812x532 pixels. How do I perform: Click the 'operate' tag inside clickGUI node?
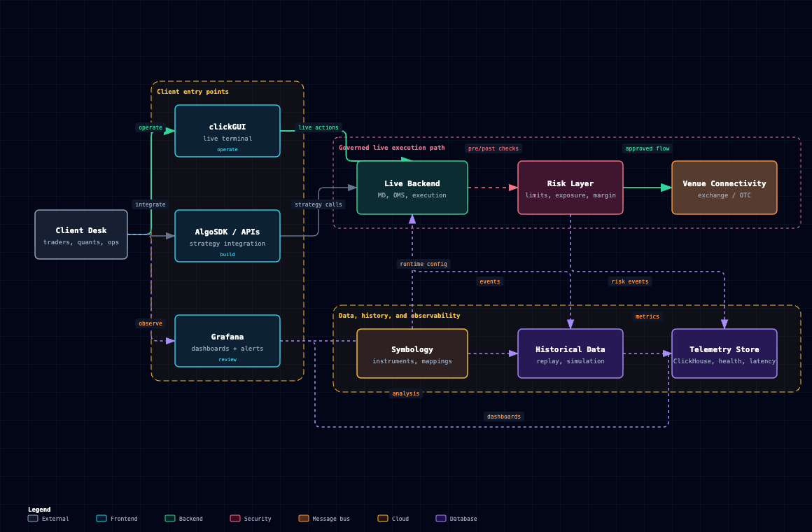pyautogui.click(x=227, y=150)
